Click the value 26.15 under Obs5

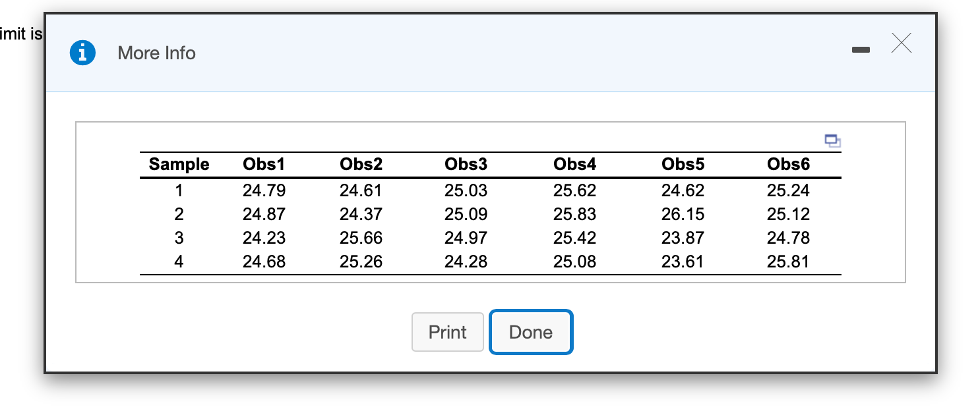point(683,214)
